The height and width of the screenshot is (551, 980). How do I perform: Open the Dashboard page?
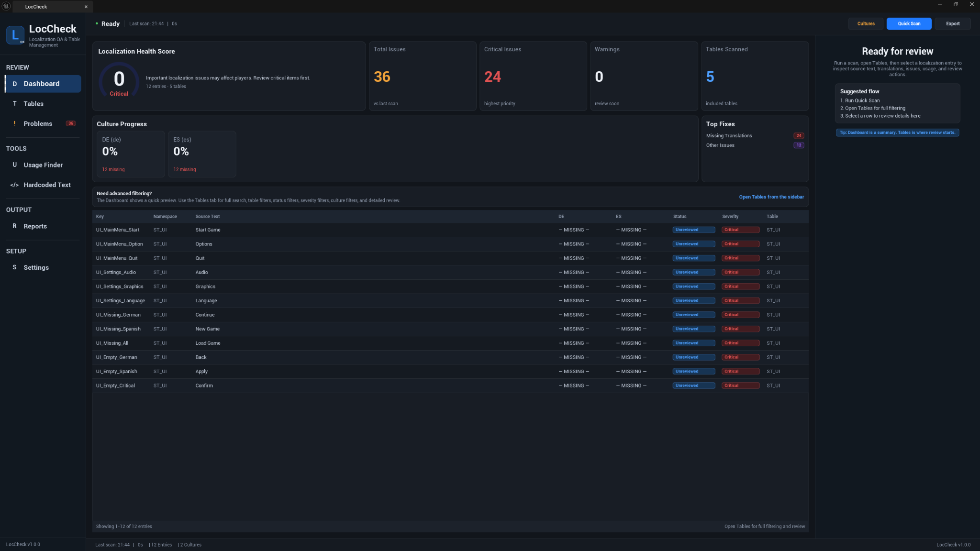click(43, 84)
